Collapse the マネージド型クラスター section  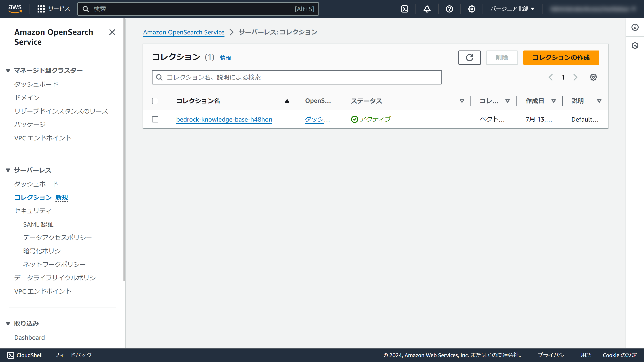[8, 71]
